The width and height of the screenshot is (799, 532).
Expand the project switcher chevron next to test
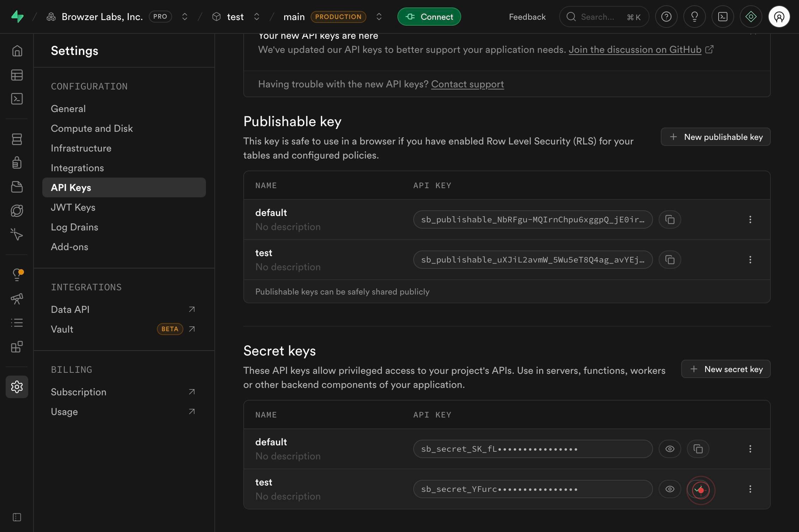coord(257,17)
